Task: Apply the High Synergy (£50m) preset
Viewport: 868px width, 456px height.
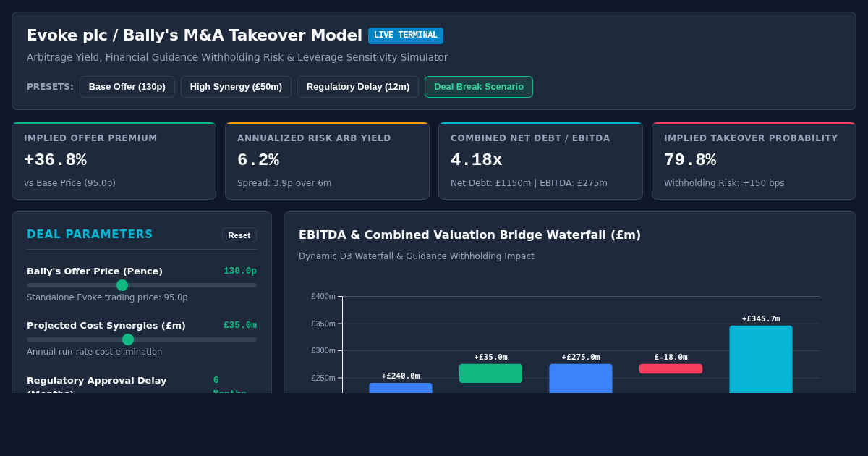Action: (236, 87)
